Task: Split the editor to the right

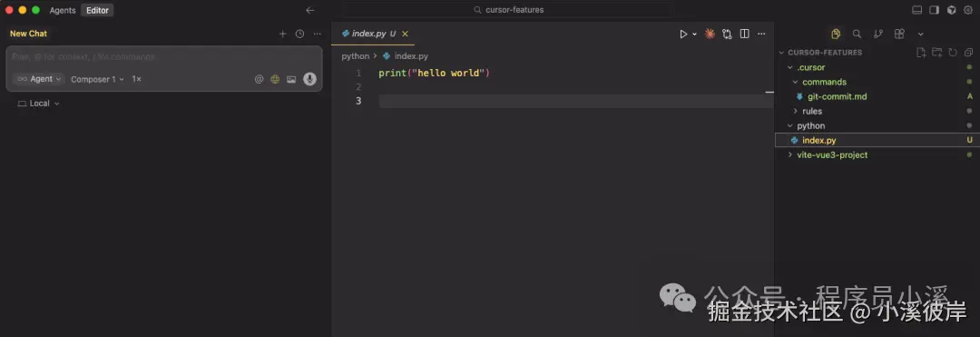Action: (744, 34)
